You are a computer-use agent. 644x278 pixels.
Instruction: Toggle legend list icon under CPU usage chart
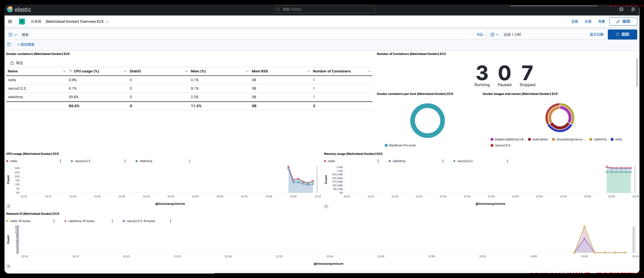point(8,206)
